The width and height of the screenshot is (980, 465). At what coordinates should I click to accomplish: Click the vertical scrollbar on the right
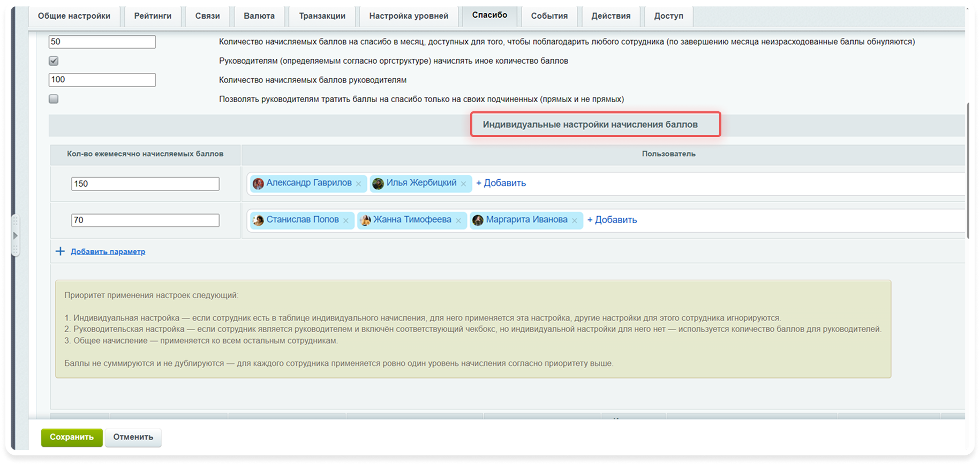pos(968,171)
